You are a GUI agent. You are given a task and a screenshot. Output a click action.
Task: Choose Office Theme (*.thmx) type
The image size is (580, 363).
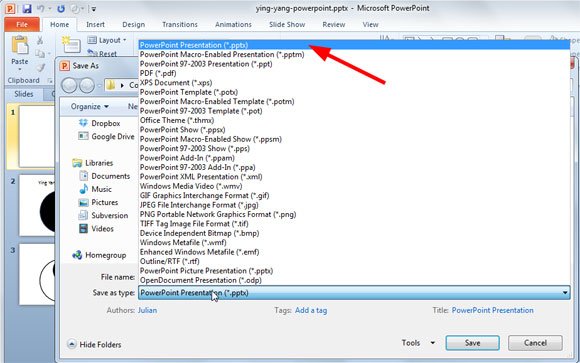(x=354, y=120)
